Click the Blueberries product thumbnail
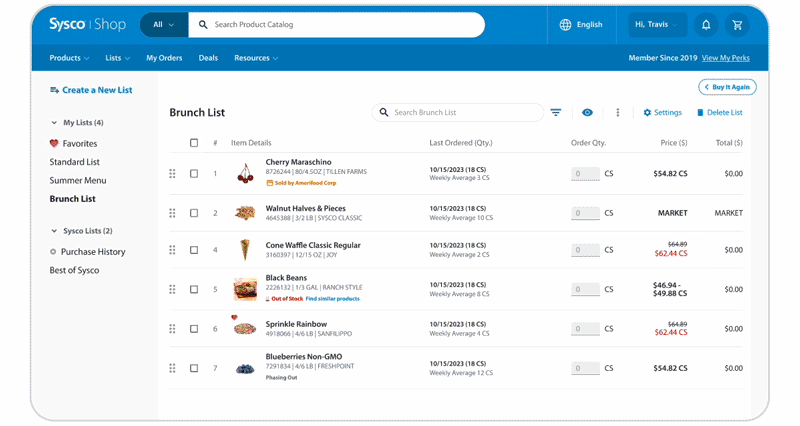800x426 pixels. point(245,368)
